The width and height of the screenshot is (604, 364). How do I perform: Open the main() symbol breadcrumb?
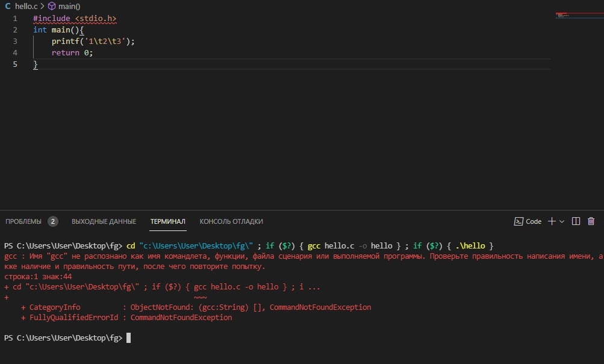click(x=69, y=6)
